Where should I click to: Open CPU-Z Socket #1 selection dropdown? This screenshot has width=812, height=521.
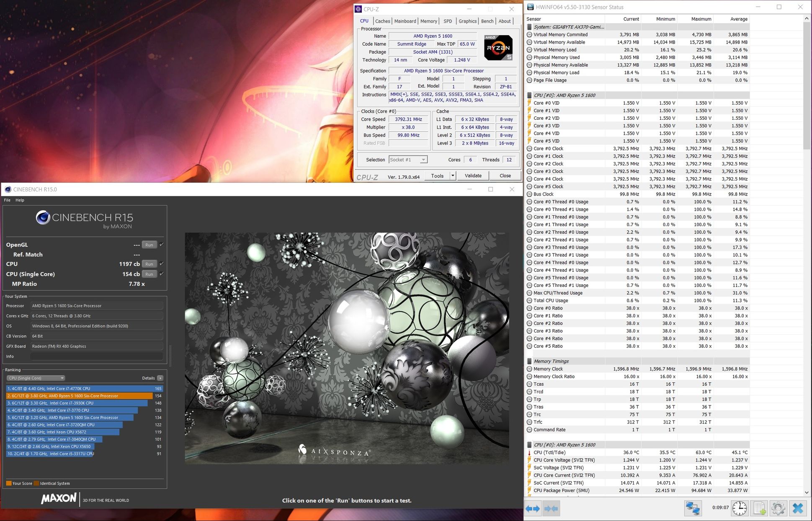coord(407,160)
